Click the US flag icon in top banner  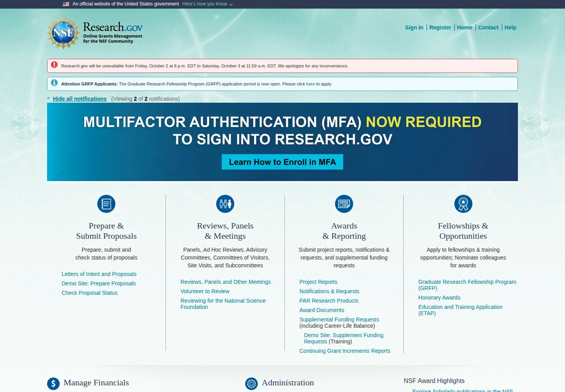coord(66,4)
